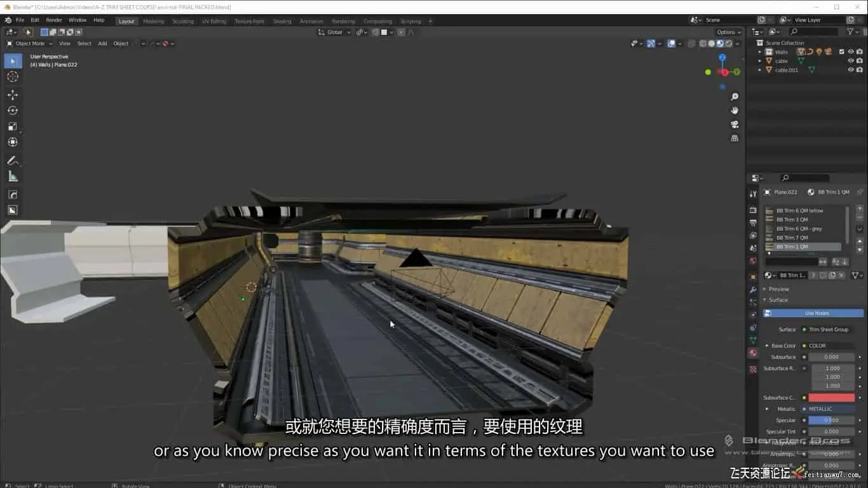Open the Output properties tab
The height and width of the screenshot is (488, 868).
point(753,222)
